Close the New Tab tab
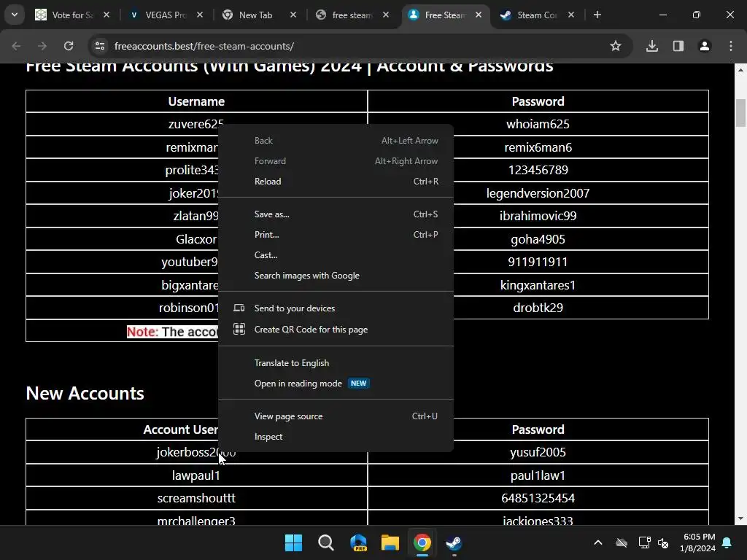 click(x=293, y=15)
